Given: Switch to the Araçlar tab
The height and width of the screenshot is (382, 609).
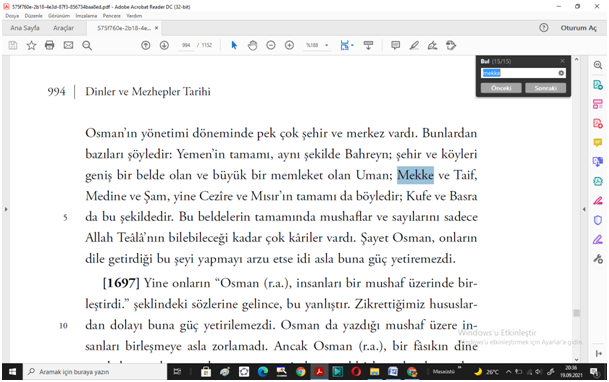Looking at the screenshot, I should pos(63,28).
